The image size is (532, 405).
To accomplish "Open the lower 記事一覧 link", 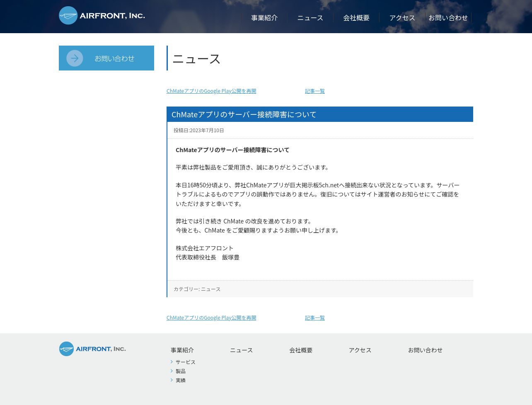I will [315, 318].
